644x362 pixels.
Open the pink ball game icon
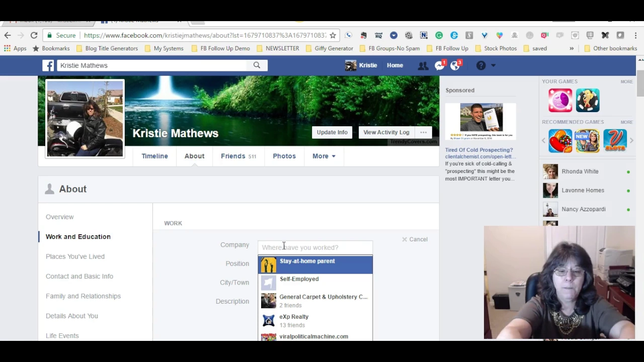pos(560,100)
